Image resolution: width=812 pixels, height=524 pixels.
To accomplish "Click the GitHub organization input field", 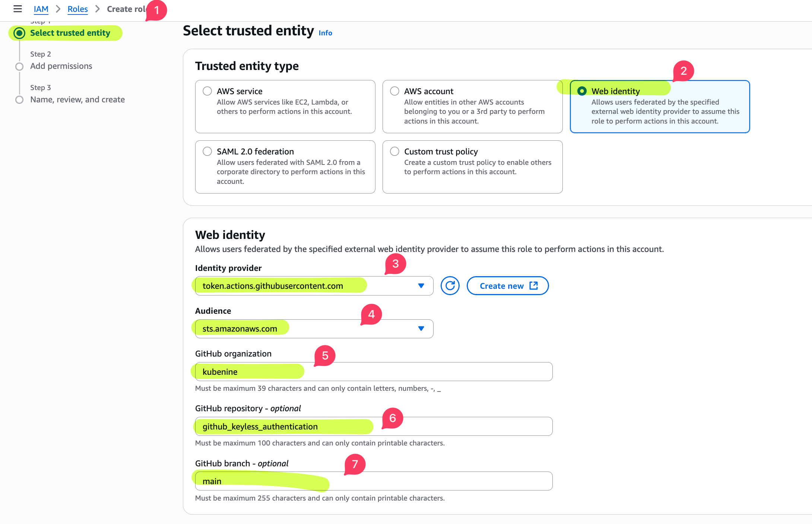I will pos(372,371).
